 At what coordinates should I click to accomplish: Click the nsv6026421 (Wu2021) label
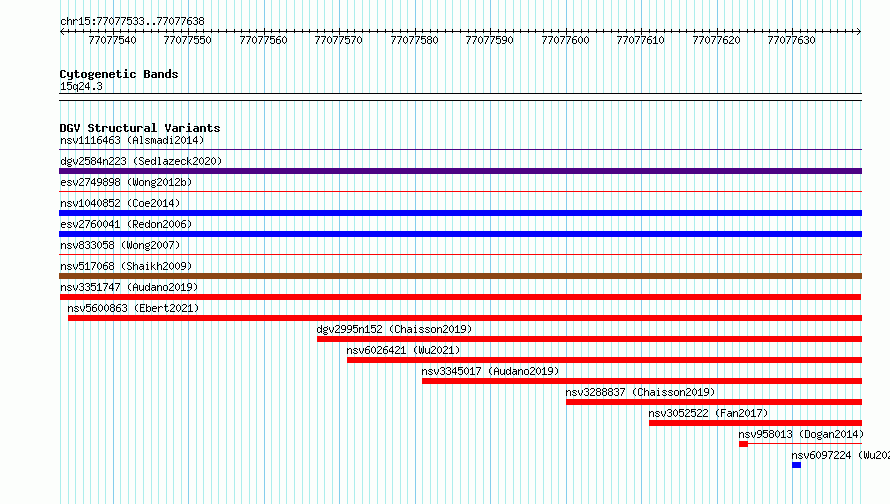[404, 350]
